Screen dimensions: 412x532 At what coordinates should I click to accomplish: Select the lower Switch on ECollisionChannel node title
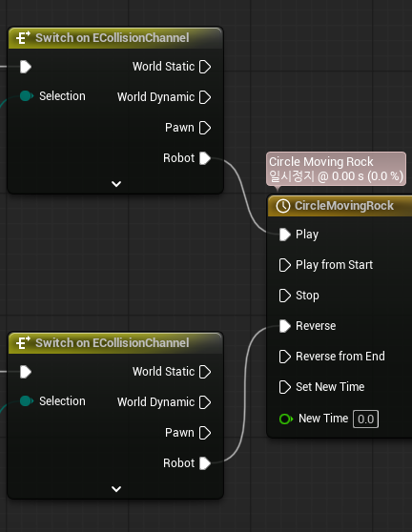click(112, 343)
